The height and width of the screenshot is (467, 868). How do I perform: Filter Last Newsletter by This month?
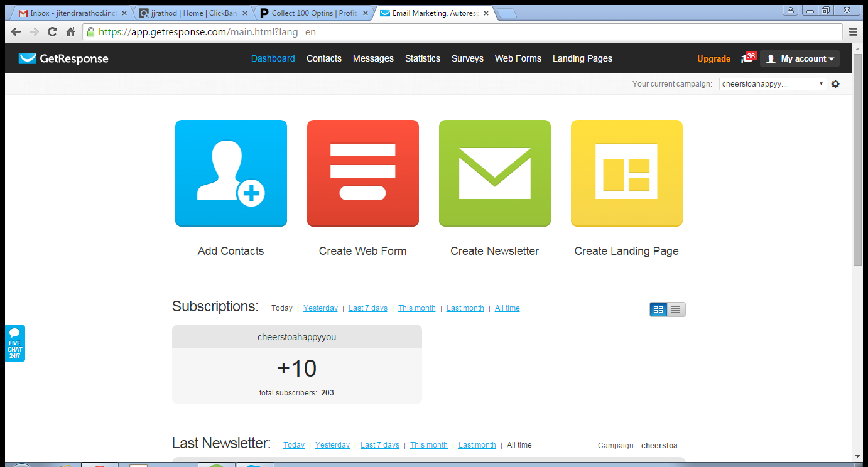point(429,445)
